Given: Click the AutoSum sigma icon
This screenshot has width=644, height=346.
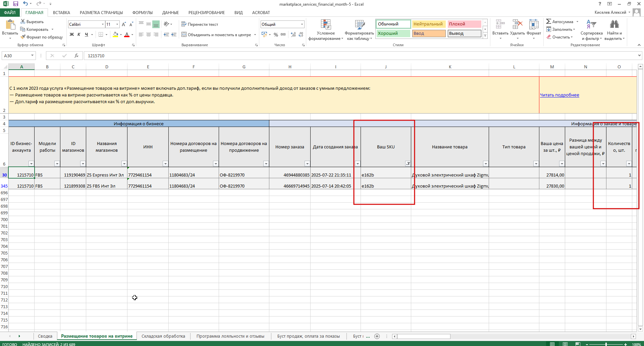Looking at the screenshot, I should tap(549, 21).
